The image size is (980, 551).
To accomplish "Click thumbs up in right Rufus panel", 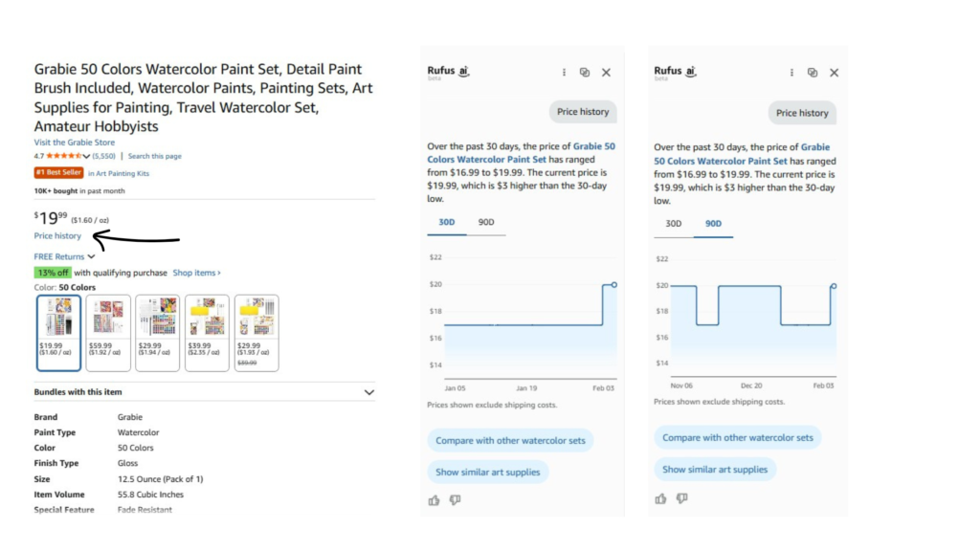I will pos(660,498).
